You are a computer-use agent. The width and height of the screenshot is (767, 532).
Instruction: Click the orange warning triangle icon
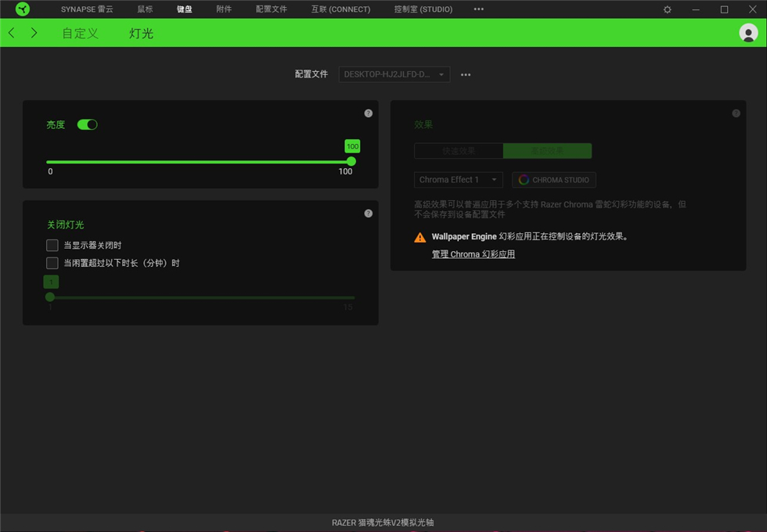tap(420, 238)
